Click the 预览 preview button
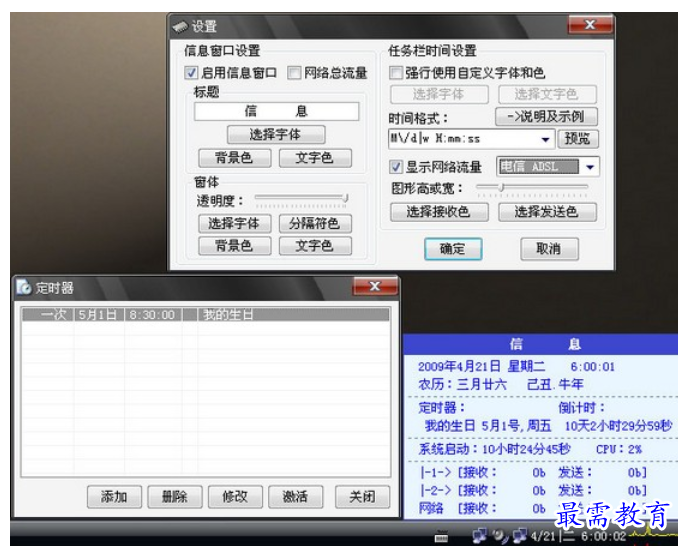This screenshot has height=546, width=678. tap(577, 139)
